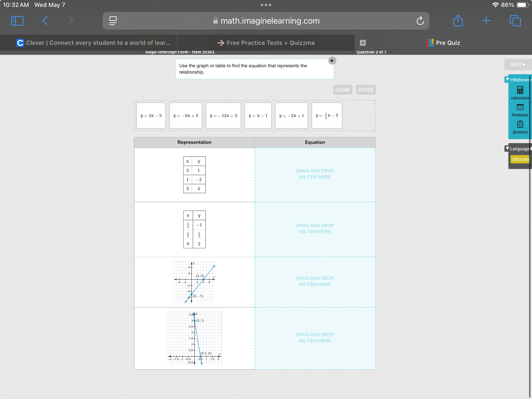Play the question audio
532x399 pixels.
[x=332, y=61]
